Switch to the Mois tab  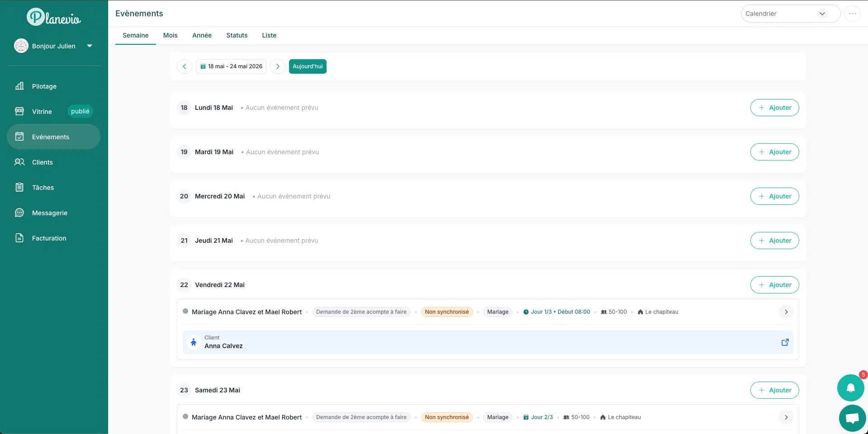click(x=170, y=35)
